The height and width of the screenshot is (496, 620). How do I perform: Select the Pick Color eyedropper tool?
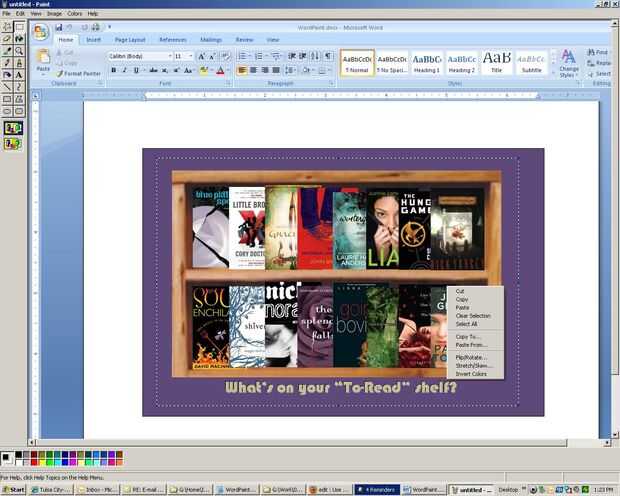point(7,51)
